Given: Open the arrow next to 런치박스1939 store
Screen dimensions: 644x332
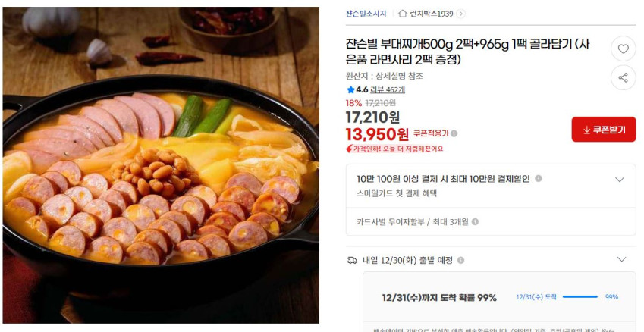Looking at the screenshot, I should 461,14.
